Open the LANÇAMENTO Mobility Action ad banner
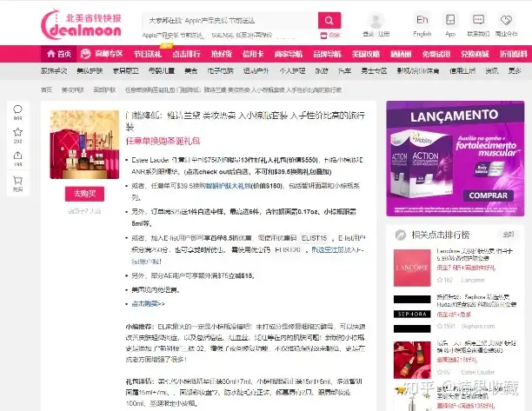The height and width of the screenshot is (411, 532). point(456,158)
